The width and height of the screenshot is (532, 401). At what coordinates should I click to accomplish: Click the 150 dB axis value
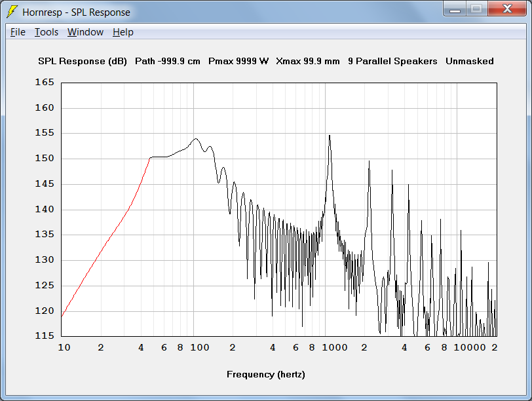[x=45, y=158]
